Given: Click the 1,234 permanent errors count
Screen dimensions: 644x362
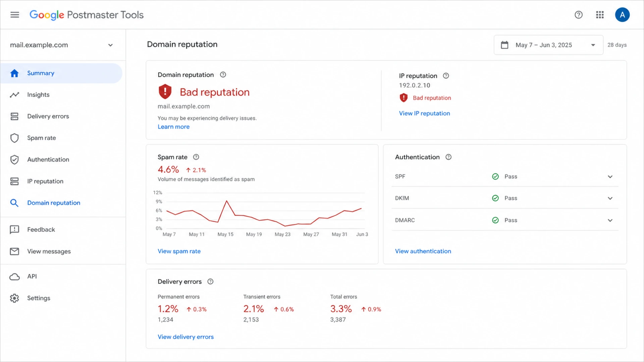Looking at the screenshot, I should pyautogui.click(x=165, y=320).
